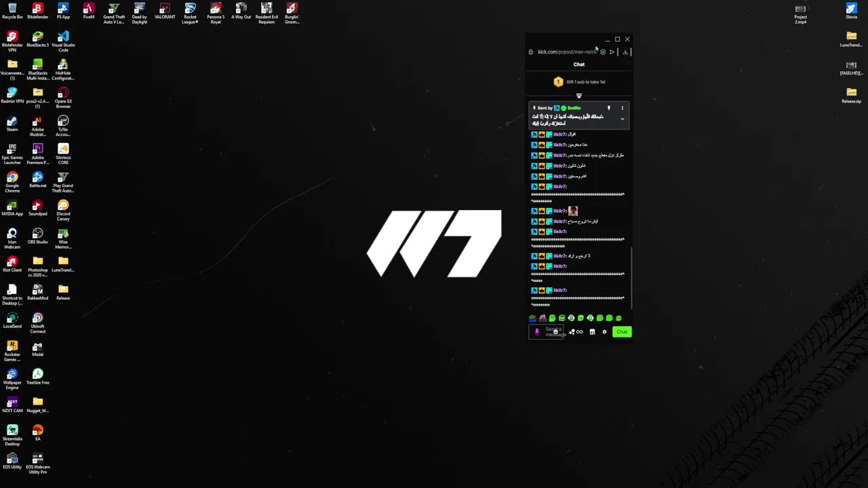Open the Soundpad shortcut
The height and width of the screenshot is (488, 868).
(37, 208)
